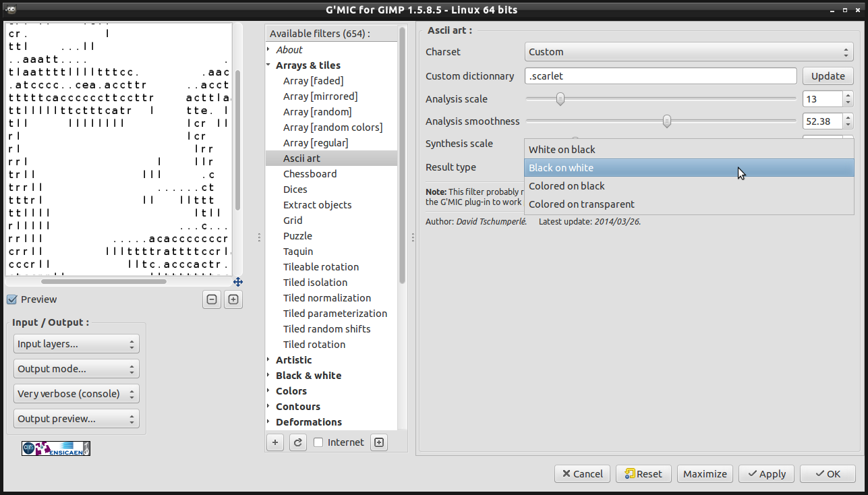Select the Dices filter
This screenshot has height=495, width=868.
coord(295,190)
